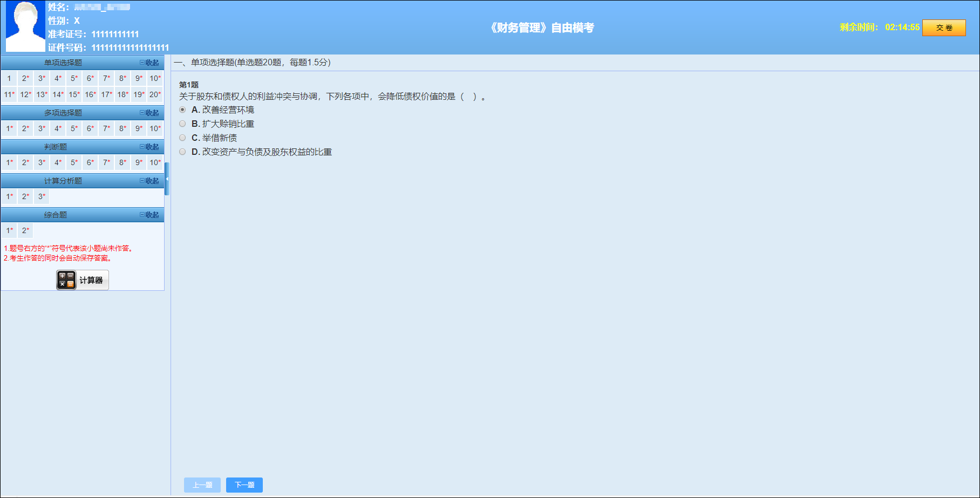Click the 下一题 next question button

[x=244, y=485]
